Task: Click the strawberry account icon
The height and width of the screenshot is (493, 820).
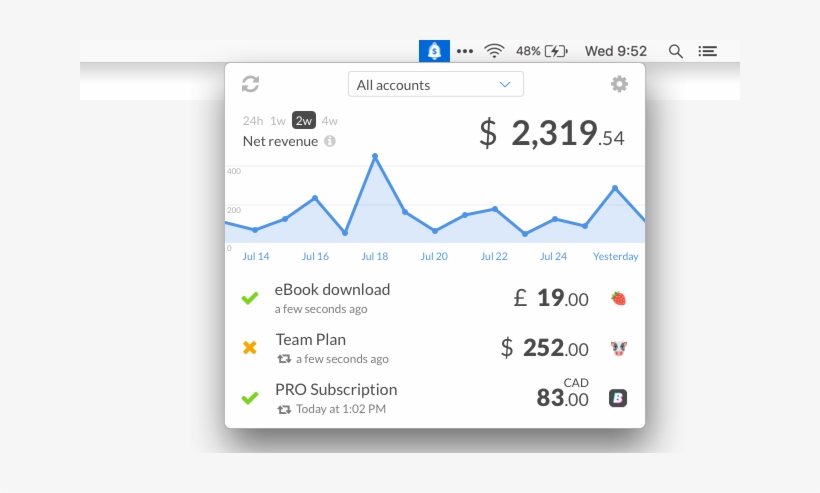Action: point(618,299)
